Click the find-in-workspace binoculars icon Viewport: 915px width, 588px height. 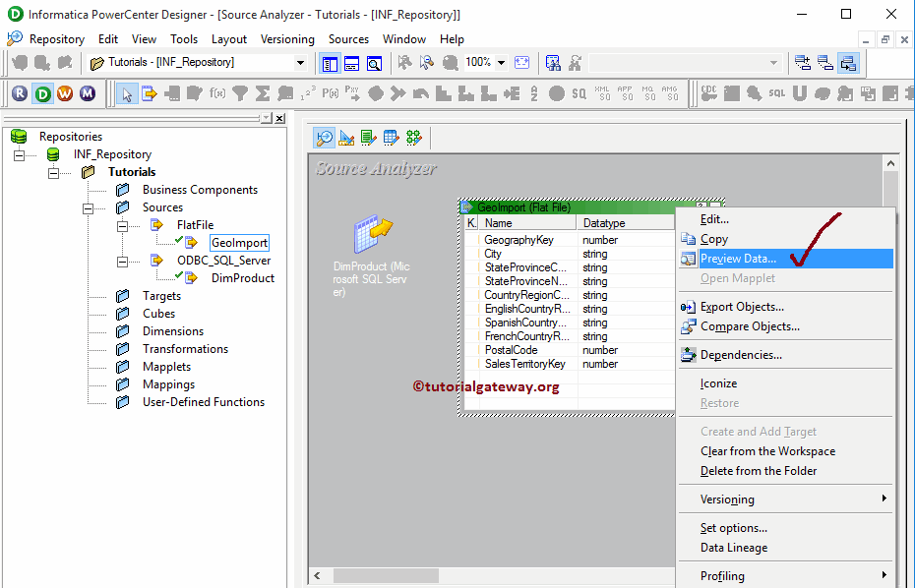[x=553, y=62]
